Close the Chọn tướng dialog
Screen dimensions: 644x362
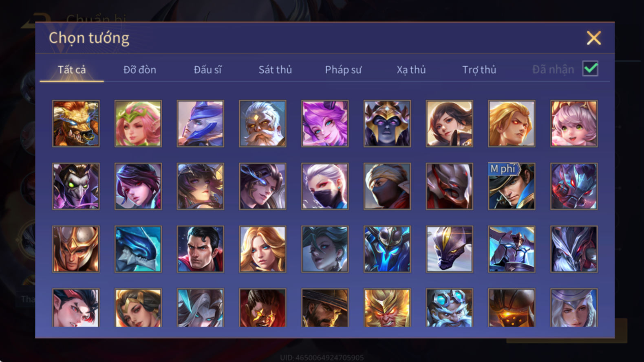[593, 38]
